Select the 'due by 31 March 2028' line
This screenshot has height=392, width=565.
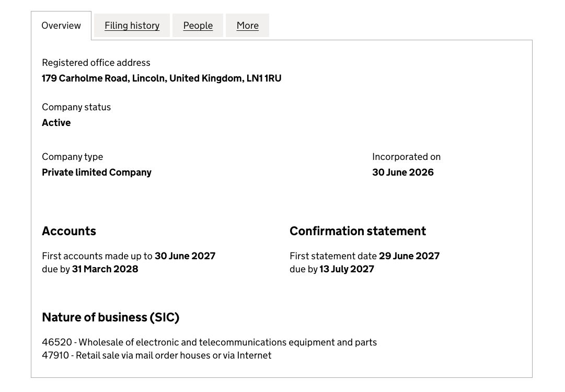tap(90, 269)
